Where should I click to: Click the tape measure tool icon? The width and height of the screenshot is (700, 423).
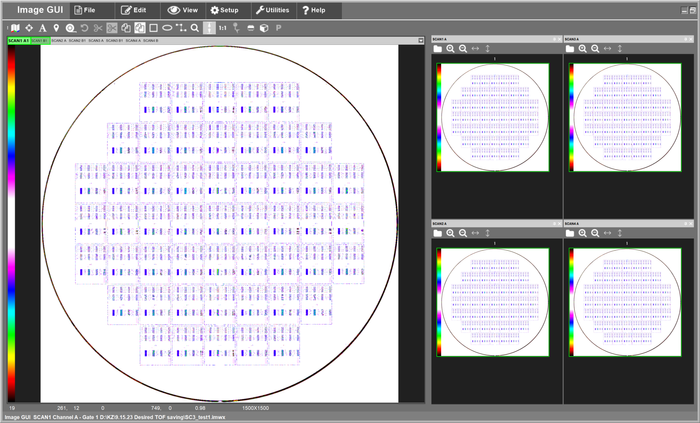pyautogui.click(x=70, y=28)
